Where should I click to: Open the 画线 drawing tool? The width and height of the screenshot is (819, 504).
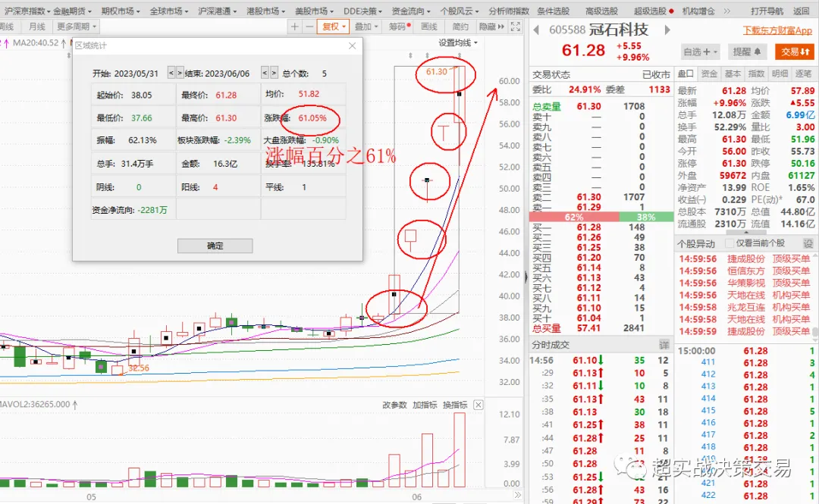pos(428,25)
